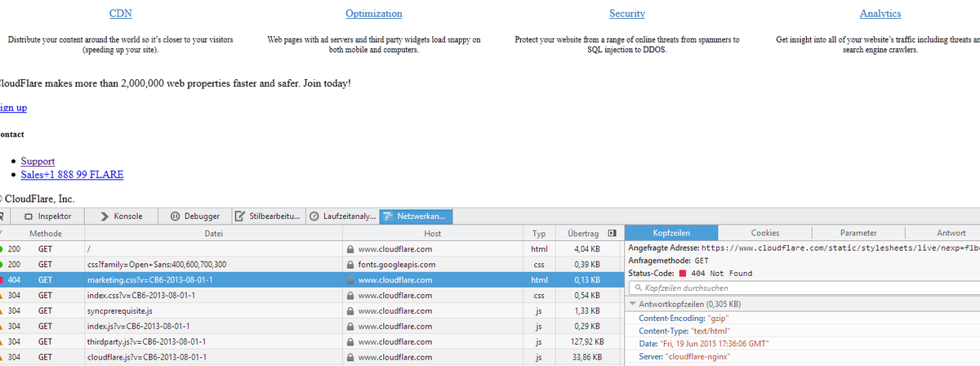Image resolution: width=980 pixels, height=366 pixels.
Task: Sort requests by Typ column header
Action: [539, 234]
